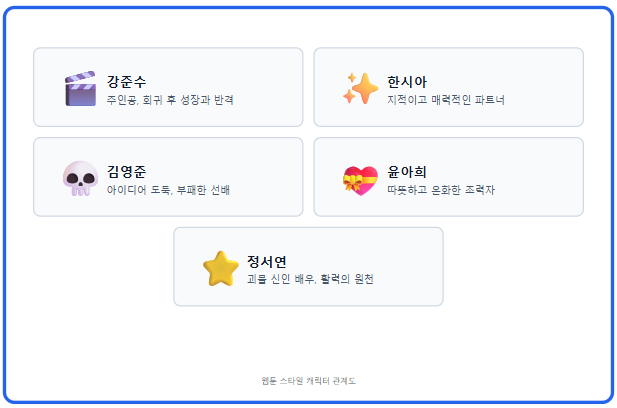Select the 윤아희 name heading
617x408 pixels.
pyautogui.click(x=407, y=171)
